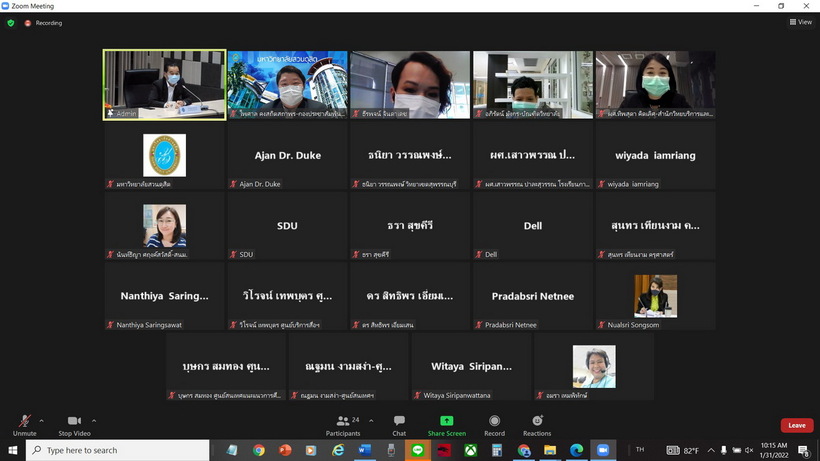Click the TH language indicator in system tray
This screenshot has width=820, height=461.
tap(640, 450)
